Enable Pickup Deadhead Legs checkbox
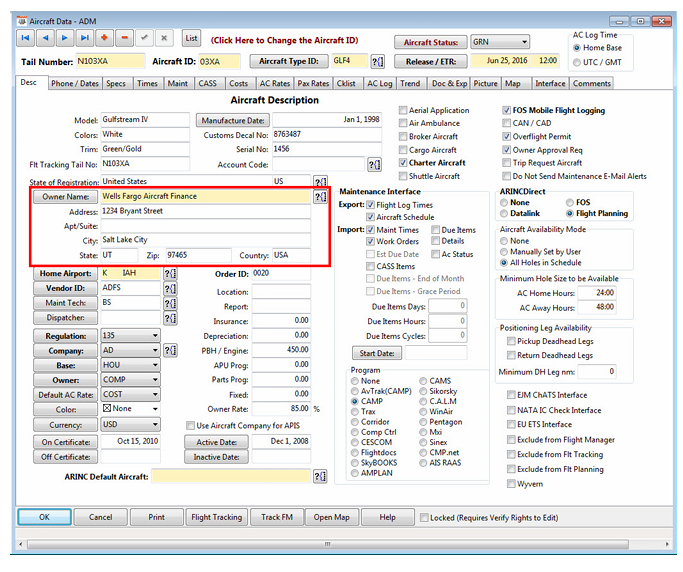The width and height of the screenshot is (683, 572). click(x=511, y=341)
